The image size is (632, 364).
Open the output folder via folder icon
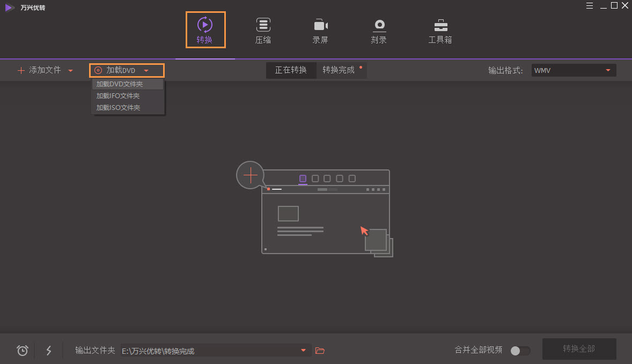[320, 350]
